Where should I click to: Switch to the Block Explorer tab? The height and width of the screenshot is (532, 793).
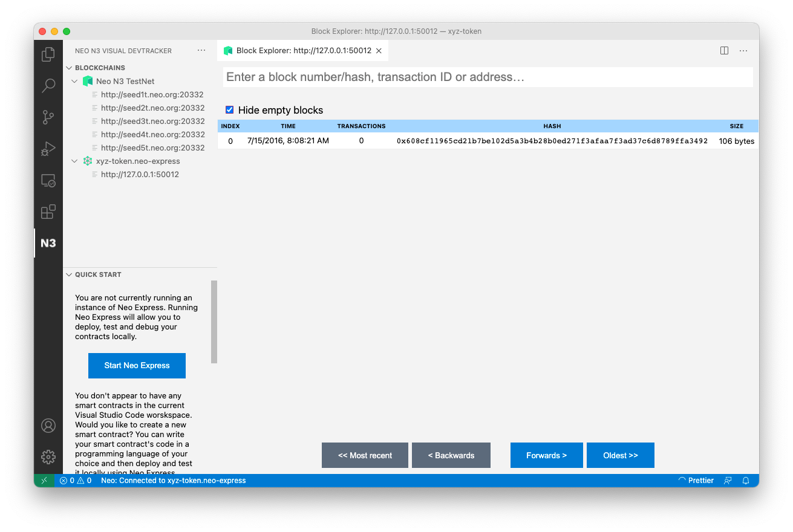tap(303, 51)
